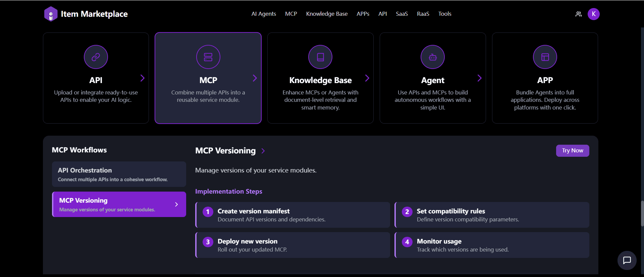Click the Item Marketplace hexagon logo

coord(51,14)
